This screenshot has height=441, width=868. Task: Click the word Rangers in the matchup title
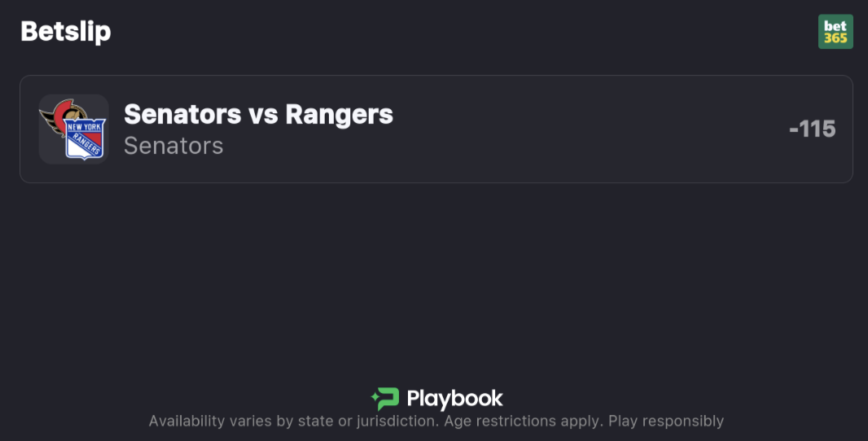click(339, 115)
